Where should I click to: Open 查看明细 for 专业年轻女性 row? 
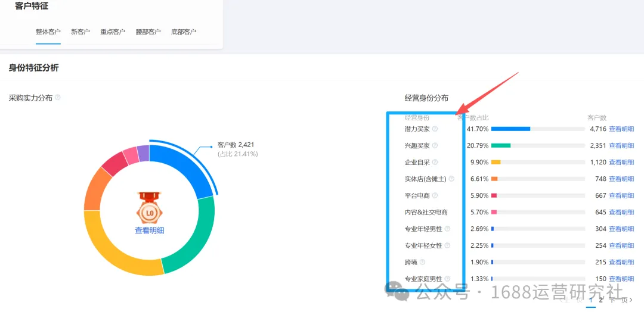(x=621, y=245)
